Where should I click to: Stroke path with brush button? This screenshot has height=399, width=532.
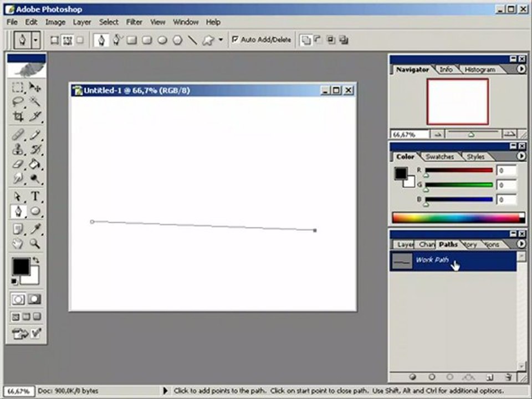coord(432,377)
